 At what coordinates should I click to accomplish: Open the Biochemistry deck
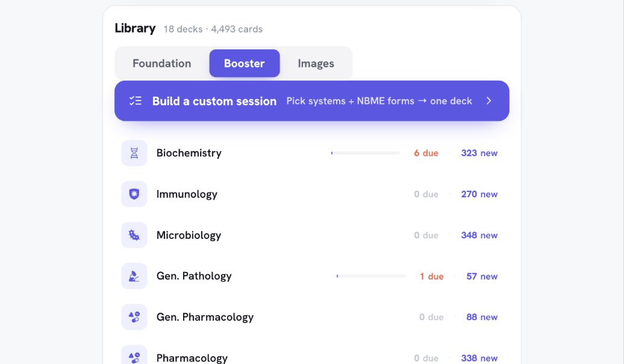coord(312,153)
